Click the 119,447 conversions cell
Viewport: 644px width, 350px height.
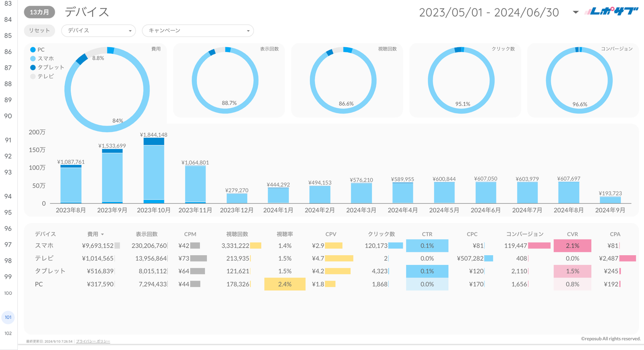(516, 245)
